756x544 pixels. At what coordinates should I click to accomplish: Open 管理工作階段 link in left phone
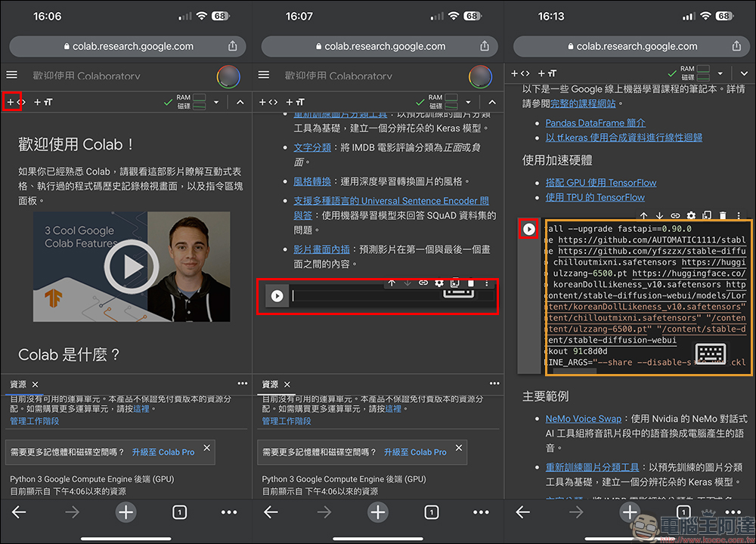point(35,421)
